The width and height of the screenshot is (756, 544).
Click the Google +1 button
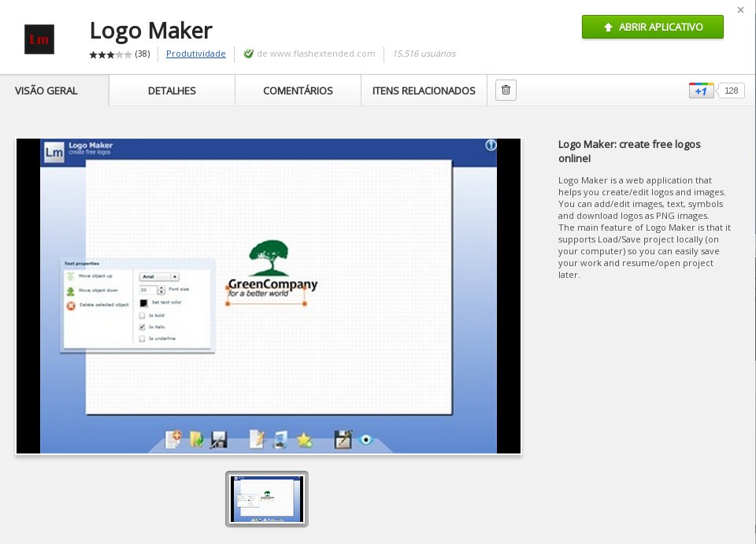tap(701, 91)
